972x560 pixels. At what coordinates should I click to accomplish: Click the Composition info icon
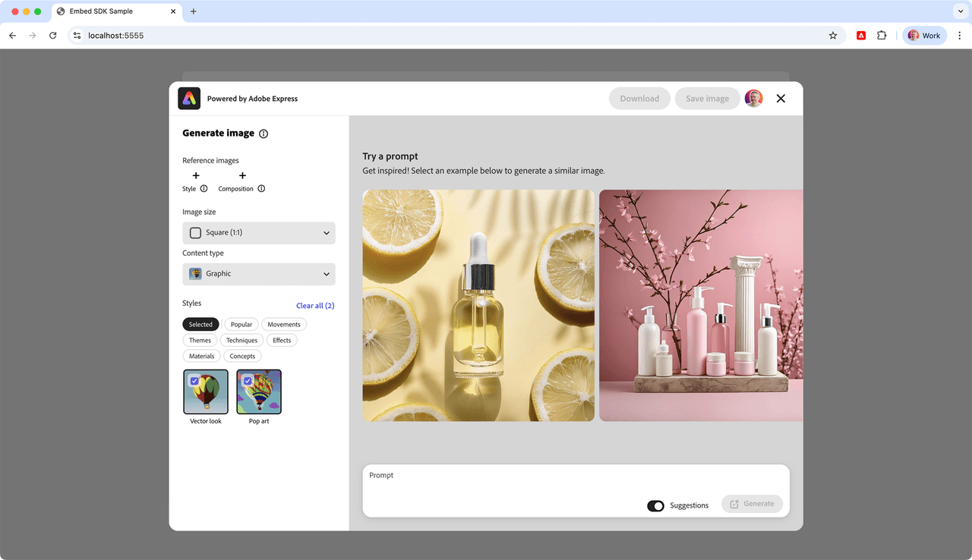coord(261,189)
